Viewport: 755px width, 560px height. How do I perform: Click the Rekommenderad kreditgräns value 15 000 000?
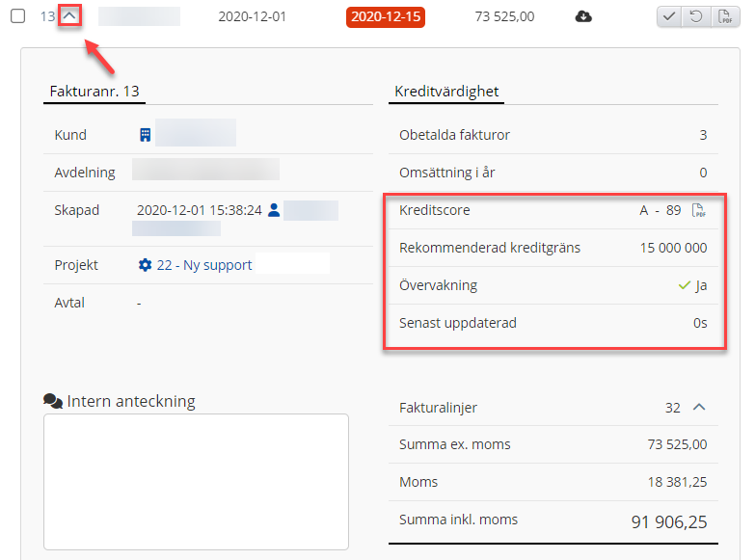[673, 248]
